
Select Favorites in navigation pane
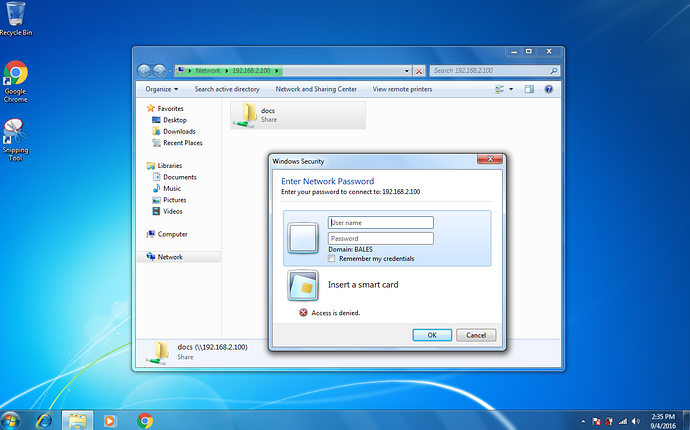point(165,108)
